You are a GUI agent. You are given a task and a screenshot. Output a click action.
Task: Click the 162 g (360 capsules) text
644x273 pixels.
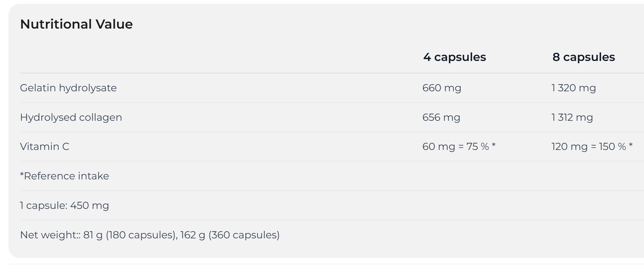[230, 235]
